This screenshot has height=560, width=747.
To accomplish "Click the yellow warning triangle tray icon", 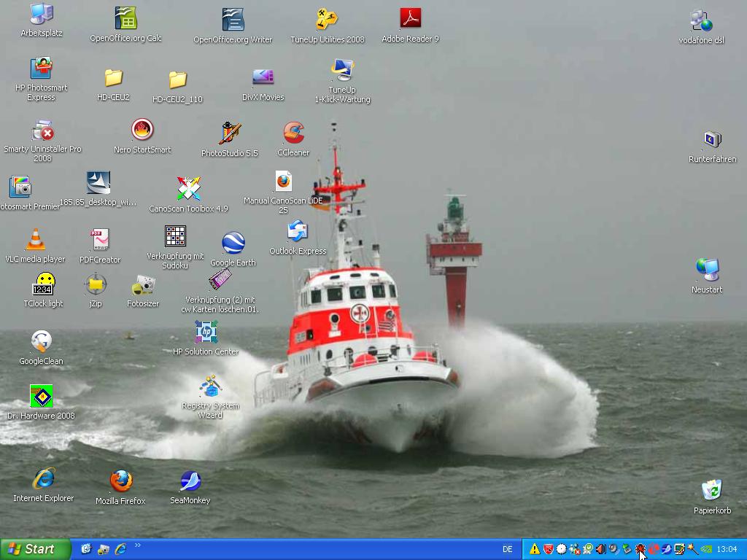I will (x=535, y=549).
